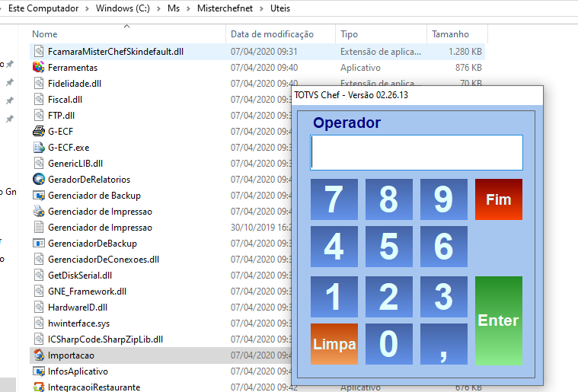Focus the Operador input field
This screenshot has height=392, width=578.
pos(417,152)
